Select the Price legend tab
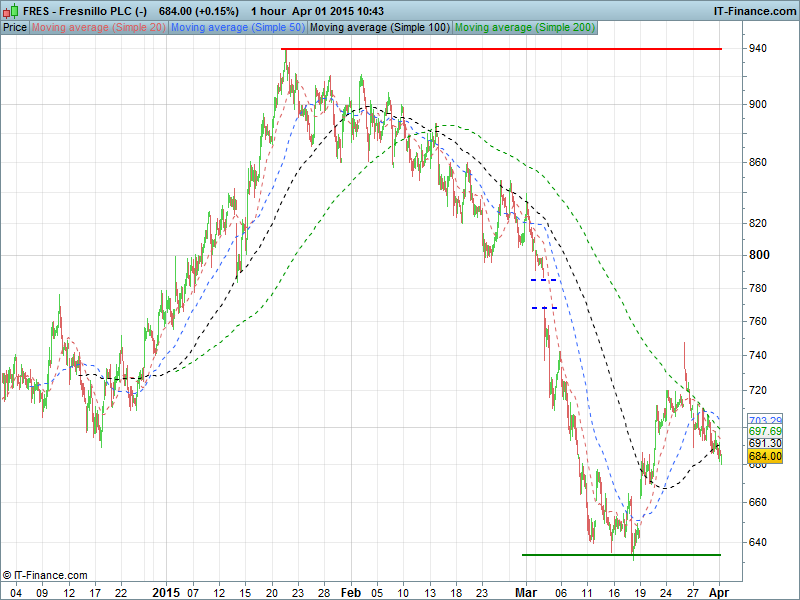Viewport: 800px width, 600px height. pos(15,27)
